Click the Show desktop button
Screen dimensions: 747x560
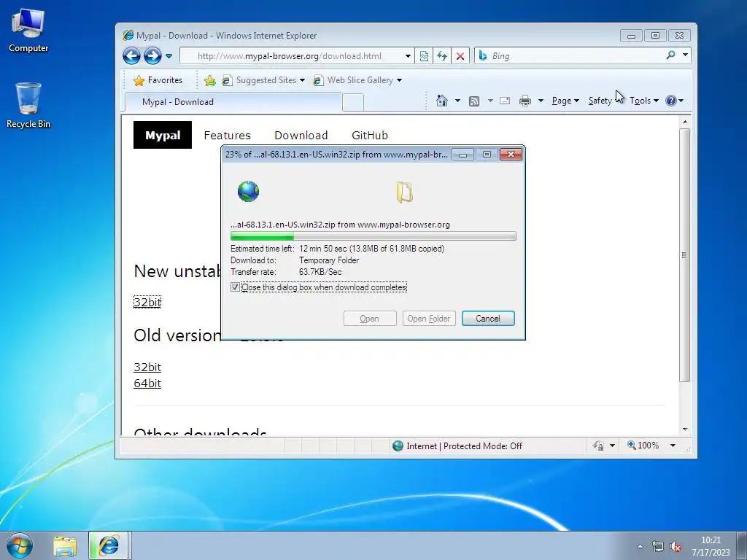742,546
